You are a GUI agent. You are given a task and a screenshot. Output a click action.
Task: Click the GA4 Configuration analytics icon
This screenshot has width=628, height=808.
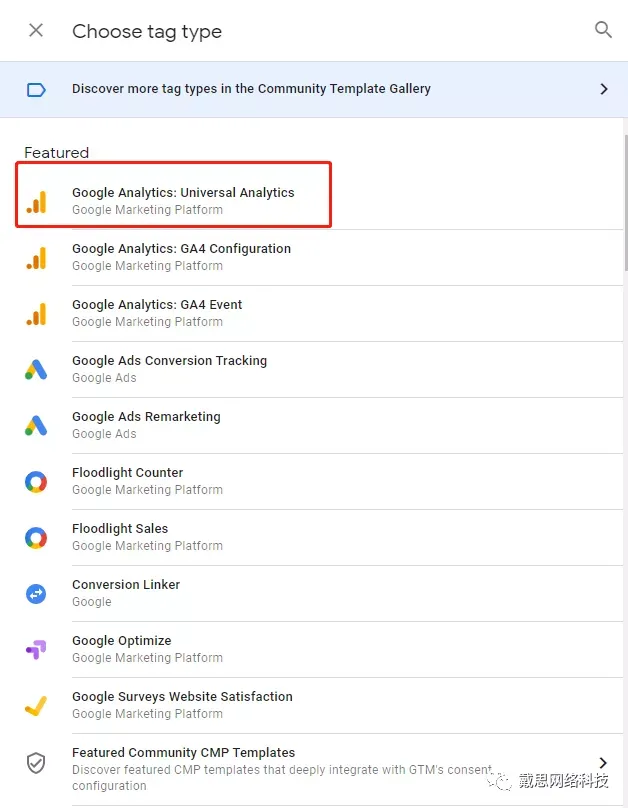point(37,258)
